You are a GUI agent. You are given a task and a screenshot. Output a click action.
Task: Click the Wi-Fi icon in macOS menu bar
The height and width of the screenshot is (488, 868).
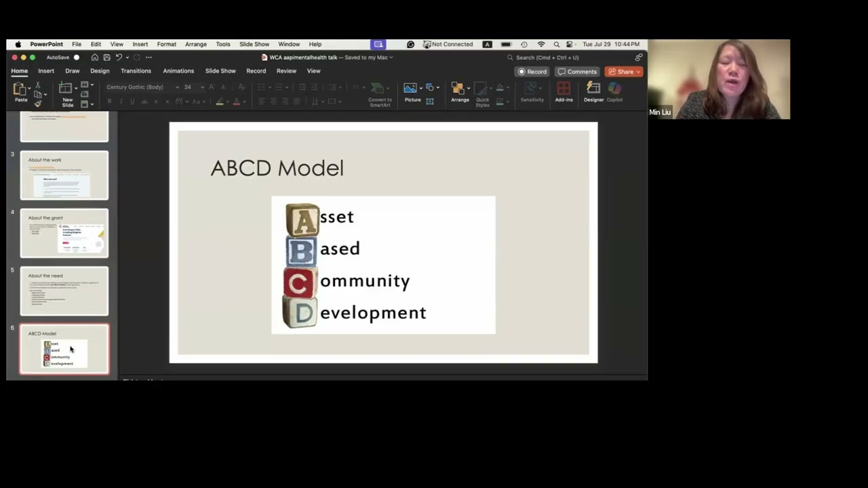coord(541,44)
